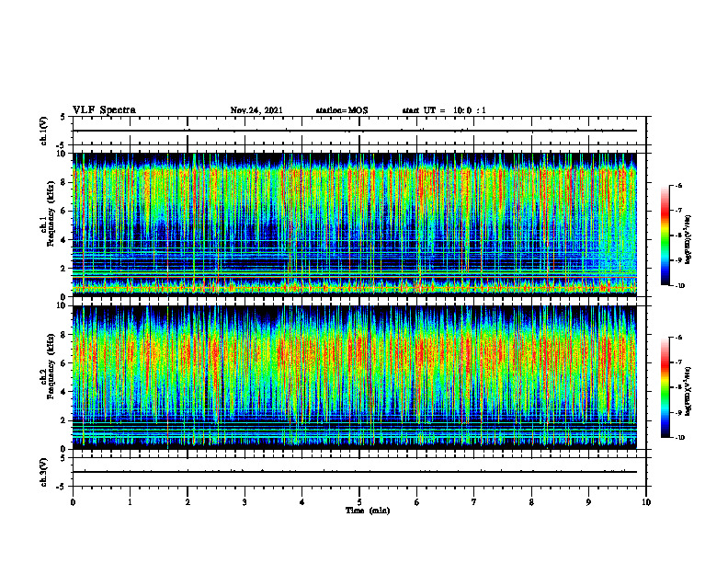
Task: Click the ch.3 voltage waveform trace
Action: point(355,472)
